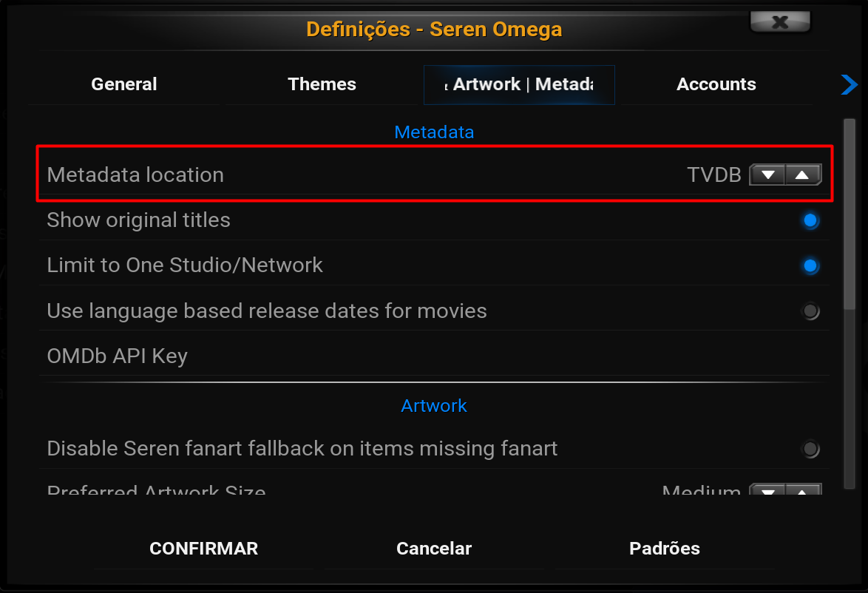
Task: Click the up arrow for Preferred Artwork Size
Action: 801,490
